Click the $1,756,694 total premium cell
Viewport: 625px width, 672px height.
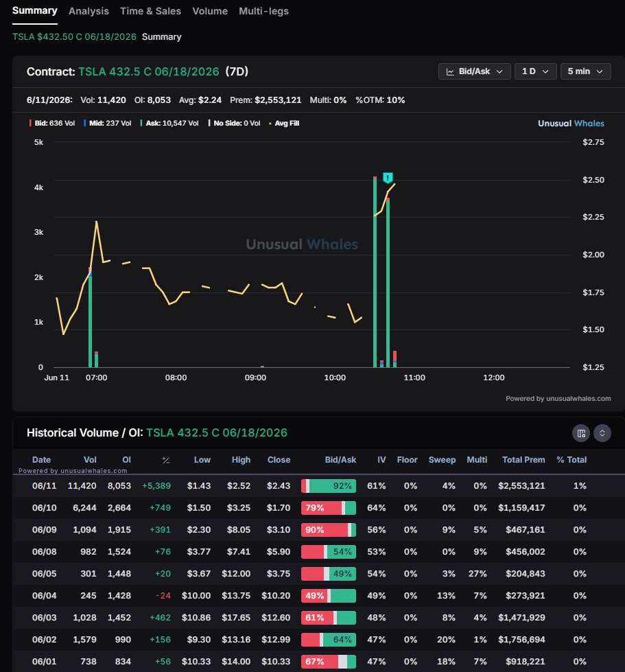pos(521,640)
